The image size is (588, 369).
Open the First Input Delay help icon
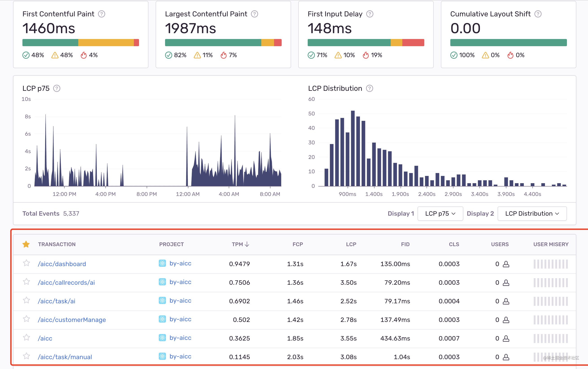[370, 14]
